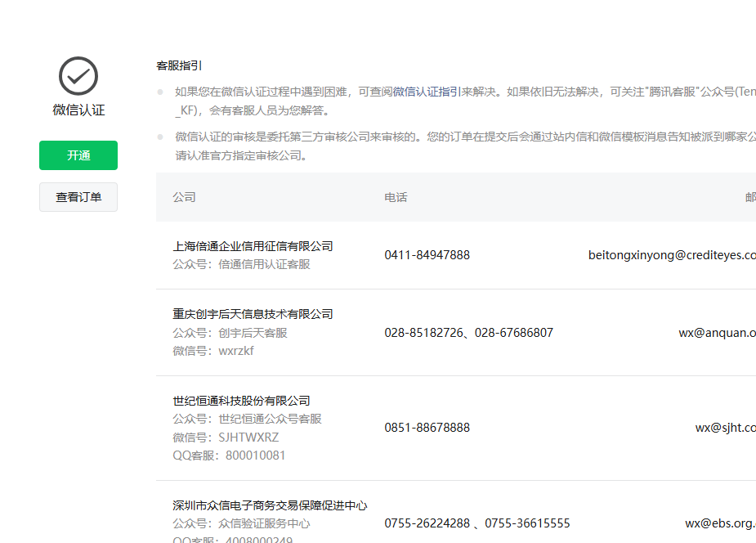Click 公众号：倍通信用认证客服 text
Viewport: 756px width, 543px height.
241,264
